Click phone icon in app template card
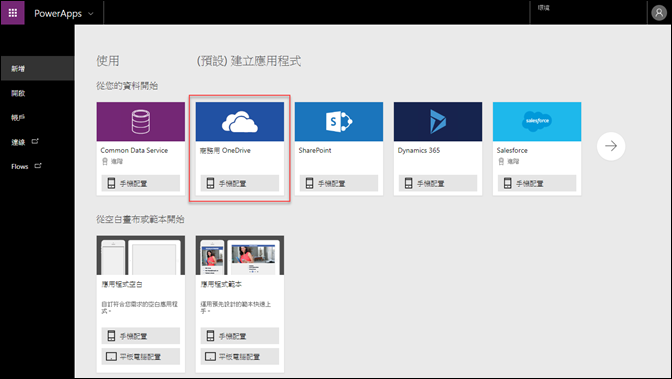This screenshot has width=672, height=379. coord(210,336)
